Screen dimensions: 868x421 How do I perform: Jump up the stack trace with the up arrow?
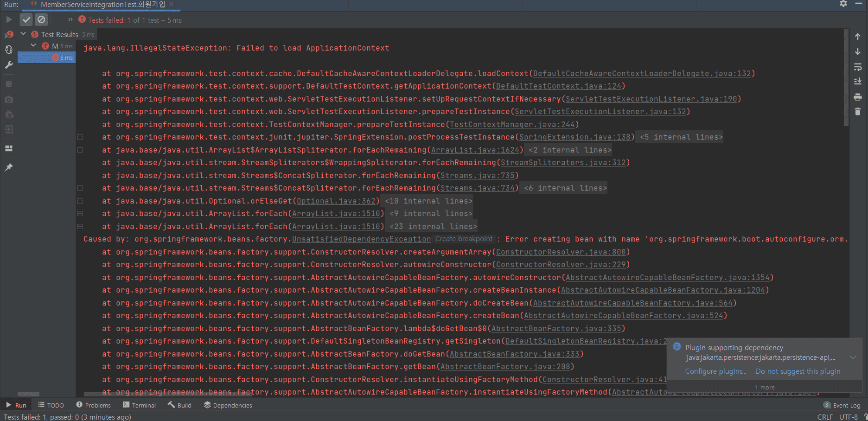[x=858, y=37]
